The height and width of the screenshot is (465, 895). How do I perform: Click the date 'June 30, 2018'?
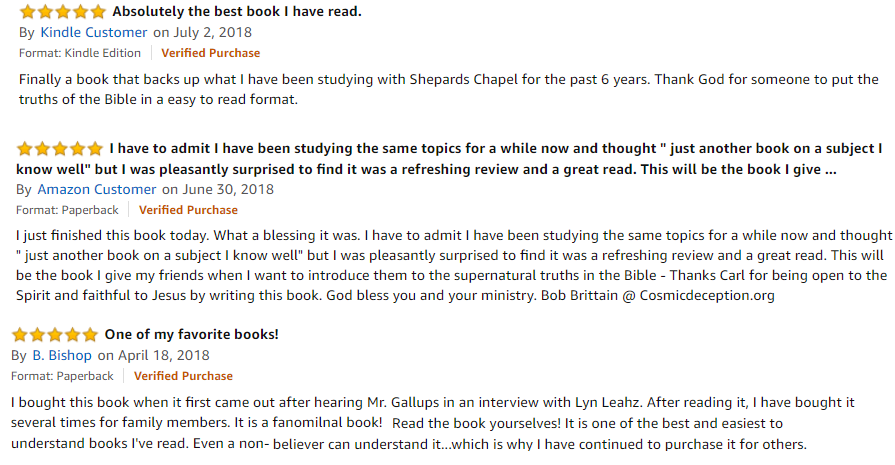(x=228, y=189)
